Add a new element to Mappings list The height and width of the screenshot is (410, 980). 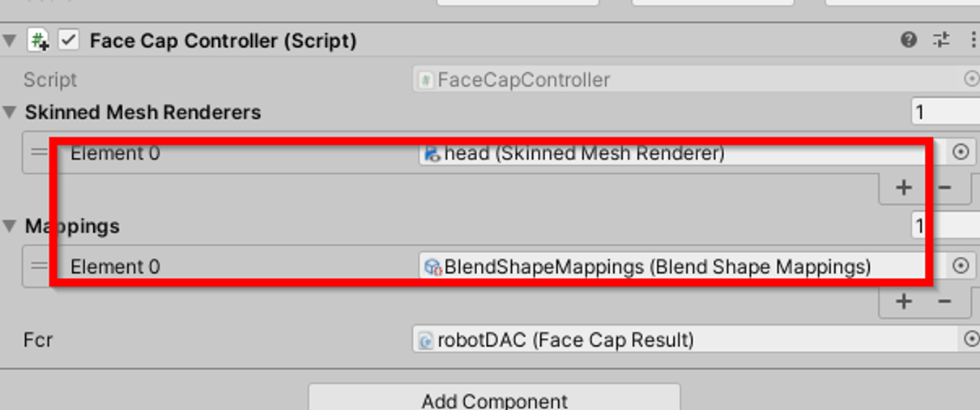pyautogui.click(x=903, y=301)
